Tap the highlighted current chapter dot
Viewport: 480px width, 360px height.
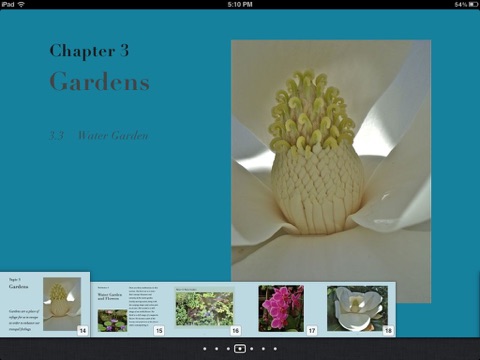click(x=240, y=349)
